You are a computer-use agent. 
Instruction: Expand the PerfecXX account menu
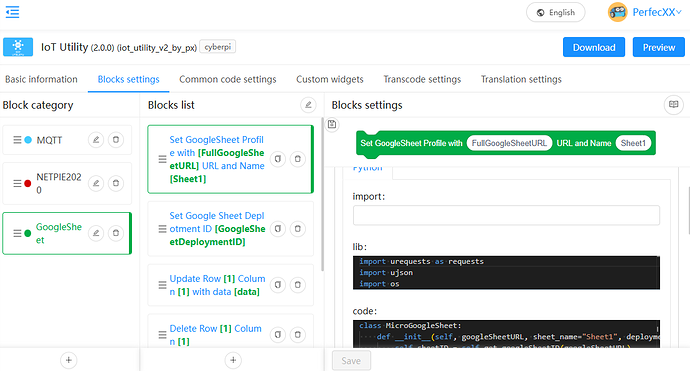pos(645,12)
